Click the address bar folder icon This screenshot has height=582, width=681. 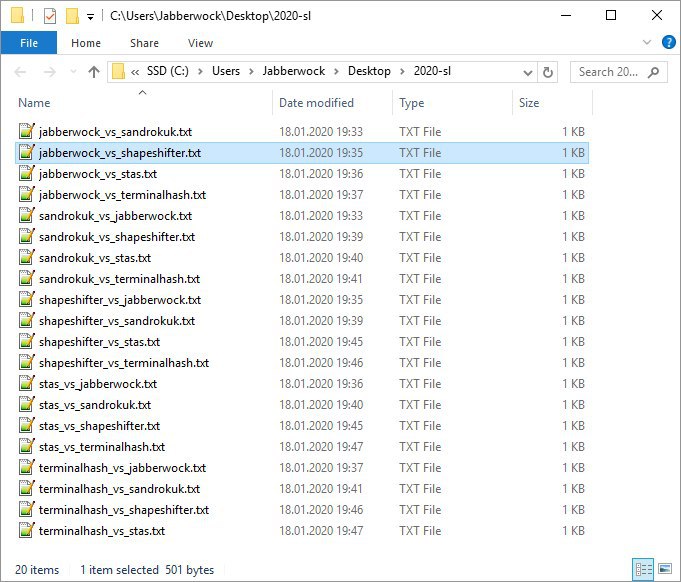click(118, 71)
